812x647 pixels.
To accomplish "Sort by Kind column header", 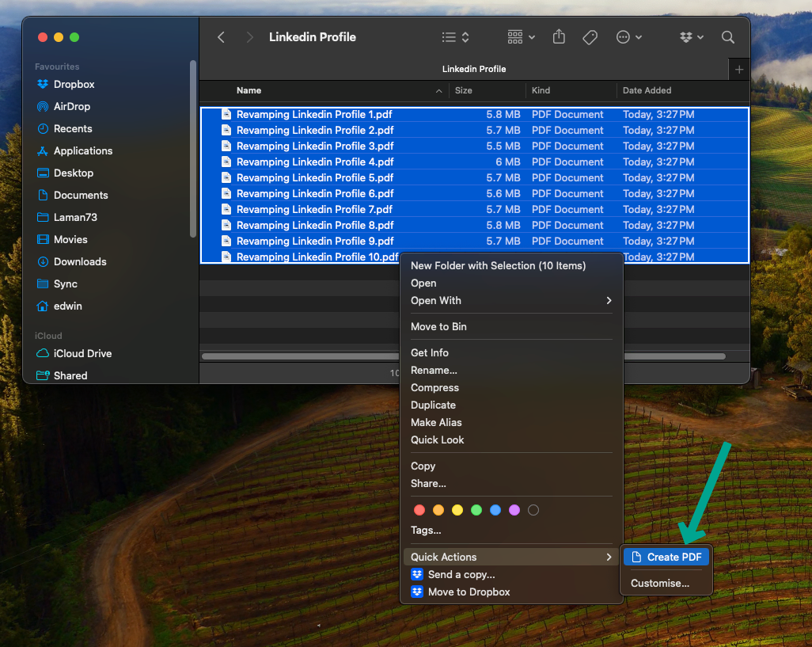I will tap(541, 90).
